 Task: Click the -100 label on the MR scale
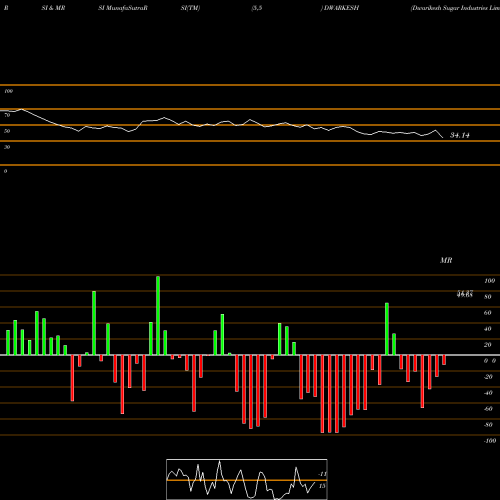coord(489,441)
